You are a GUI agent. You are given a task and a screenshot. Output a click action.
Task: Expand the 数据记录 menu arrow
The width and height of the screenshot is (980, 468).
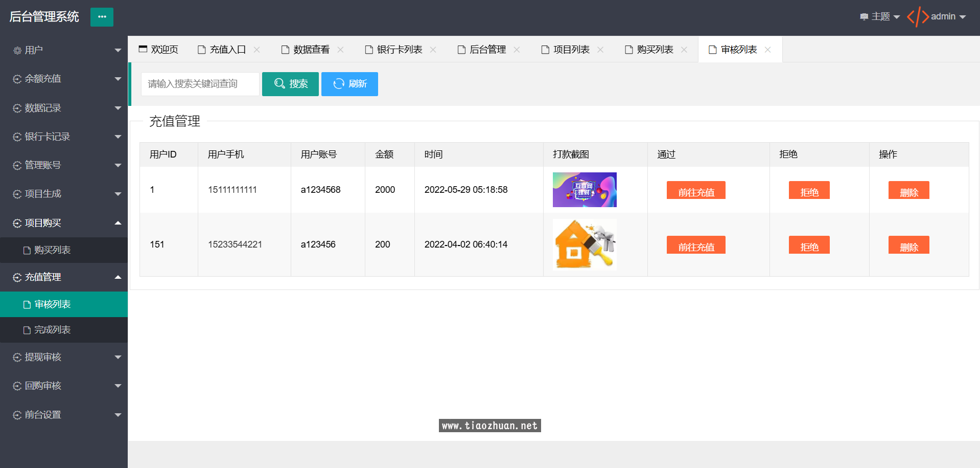tap(118, 108)
